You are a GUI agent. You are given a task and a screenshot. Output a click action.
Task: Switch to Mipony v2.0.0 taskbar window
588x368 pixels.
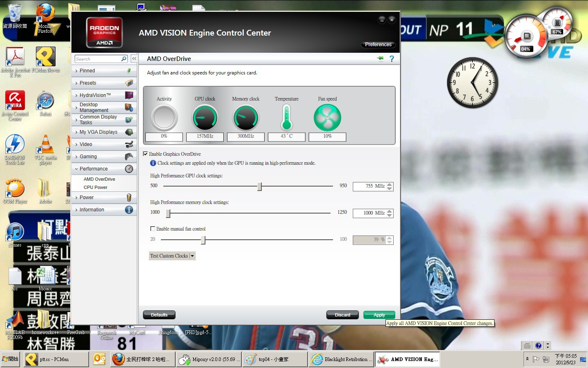coord(209,359)
